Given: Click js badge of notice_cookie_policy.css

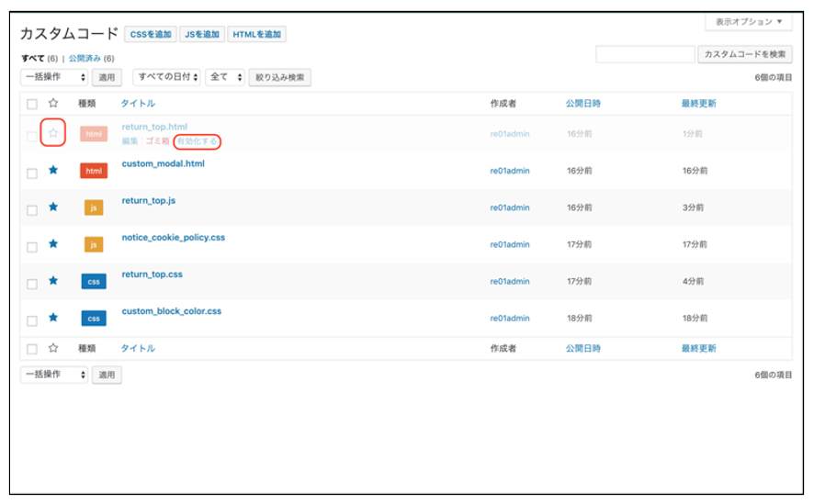Looking at the screenshot, I should [94, 244].
